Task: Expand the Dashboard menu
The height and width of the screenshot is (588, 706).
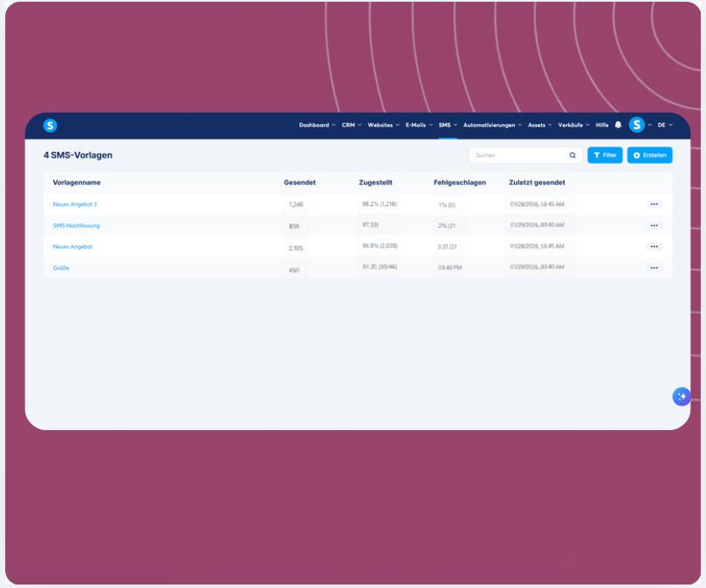Action: [x=317, y=125]
